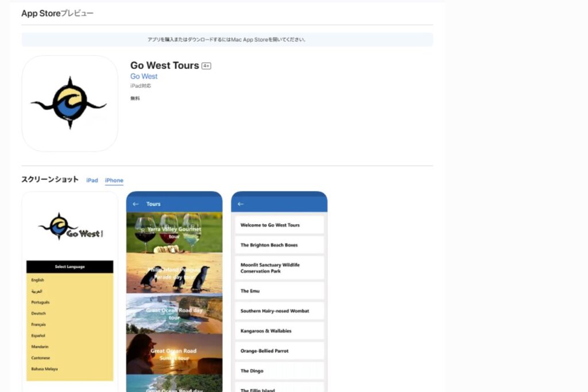Open Moonlit Sanctuary Wildlife Conservation Park item
Image resolution: width=588 pixels, height=392 pixels.
click(x=280, y=268)
